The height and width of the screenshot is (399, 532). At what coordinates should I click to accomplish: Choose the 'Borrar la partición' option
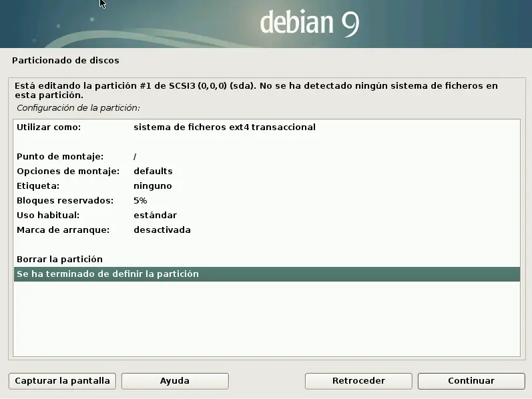point(267,260)
